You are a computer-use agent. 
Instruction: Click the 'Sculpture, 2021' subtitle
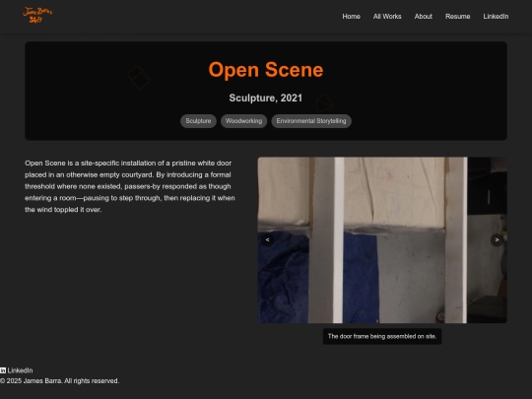click(266, 99)
